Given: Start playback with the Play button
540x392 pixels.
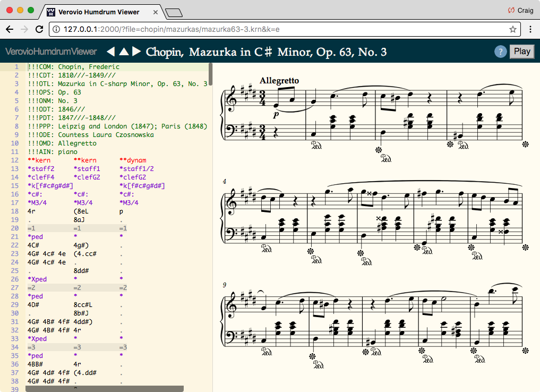Looking at the screenshot, I should click(x=522, y=52).
